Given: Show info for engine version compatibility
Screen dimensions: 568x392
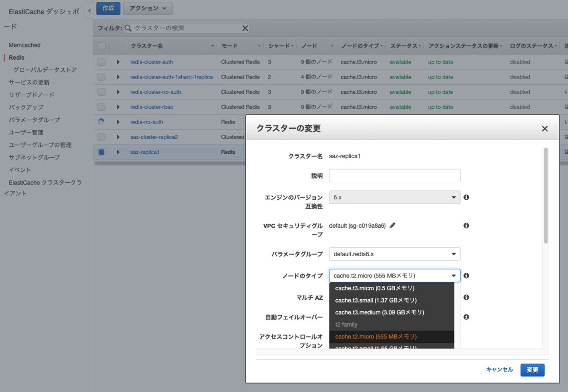Looking at the screenshot, I should (x=466, y=197).
